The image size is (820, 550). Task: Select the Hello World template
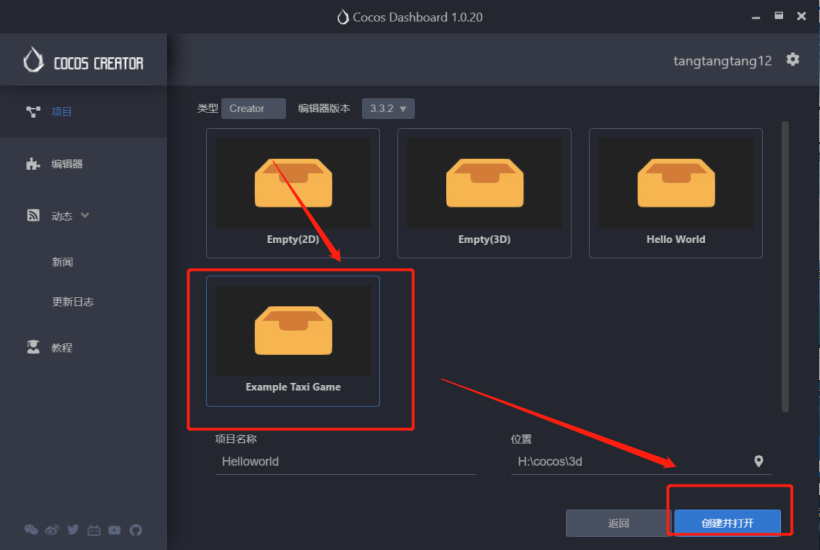(676, 193)
